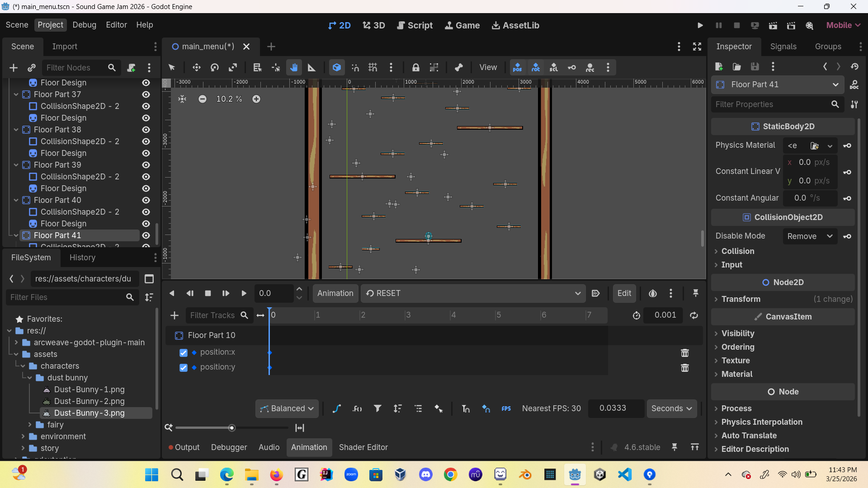868x488 pixels.
Task: Add a new child node
Action: pyautogui.click(x=14, y=68)
